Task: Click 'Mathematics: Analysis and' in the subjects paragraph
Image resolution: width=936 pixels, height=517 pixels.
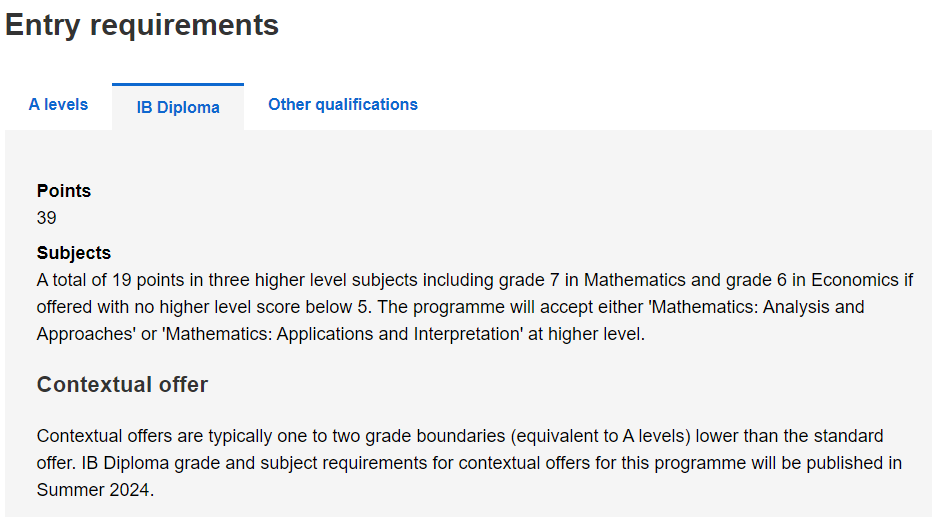Action: [759, 307]
